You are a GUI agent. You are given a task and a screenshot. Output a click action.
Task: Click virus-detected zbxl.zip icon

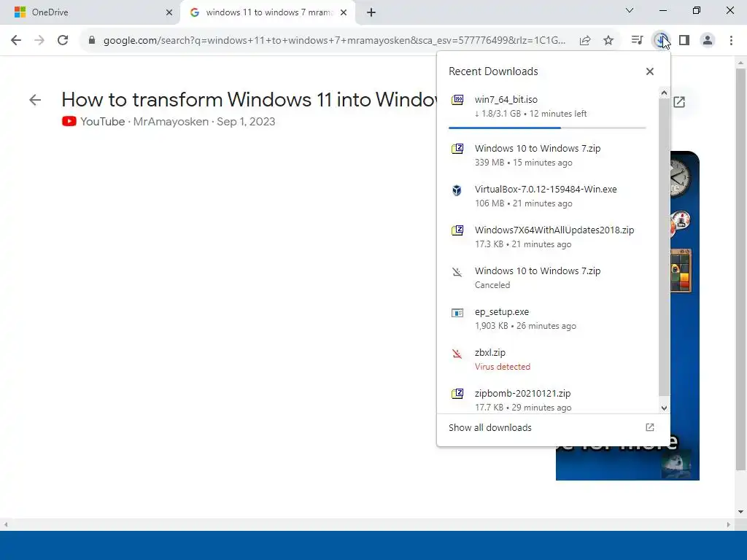tap(457, 354)
